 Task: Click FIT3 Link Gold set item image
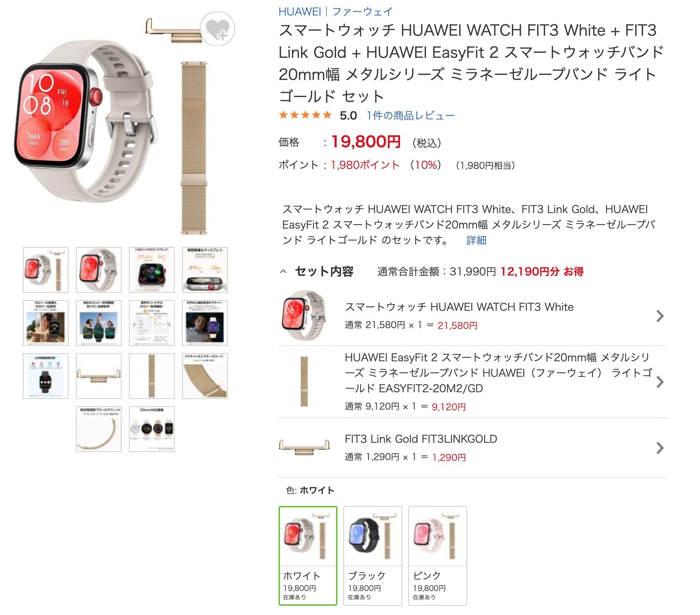coord(304,447)
